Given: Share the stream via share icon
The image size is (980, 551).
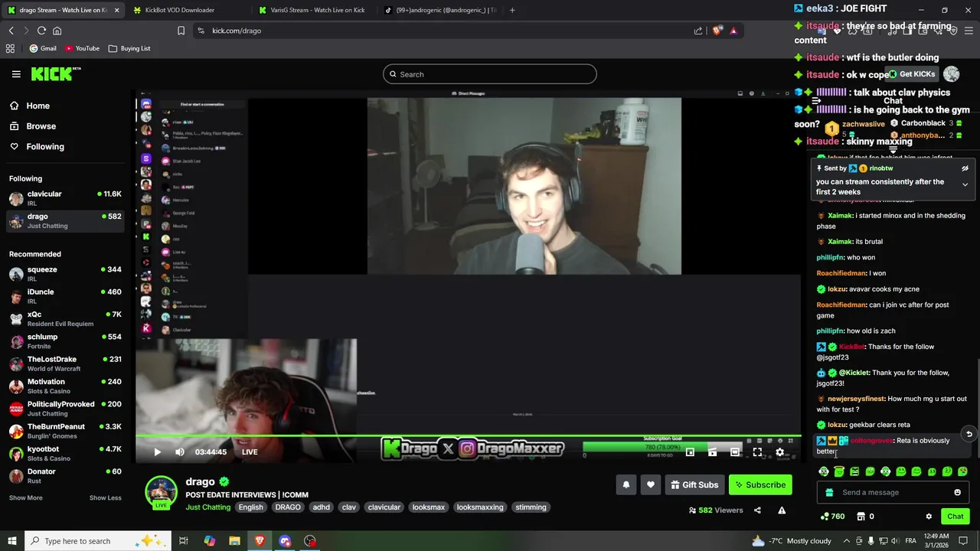Looking at the screenshot, I should 757,510.
